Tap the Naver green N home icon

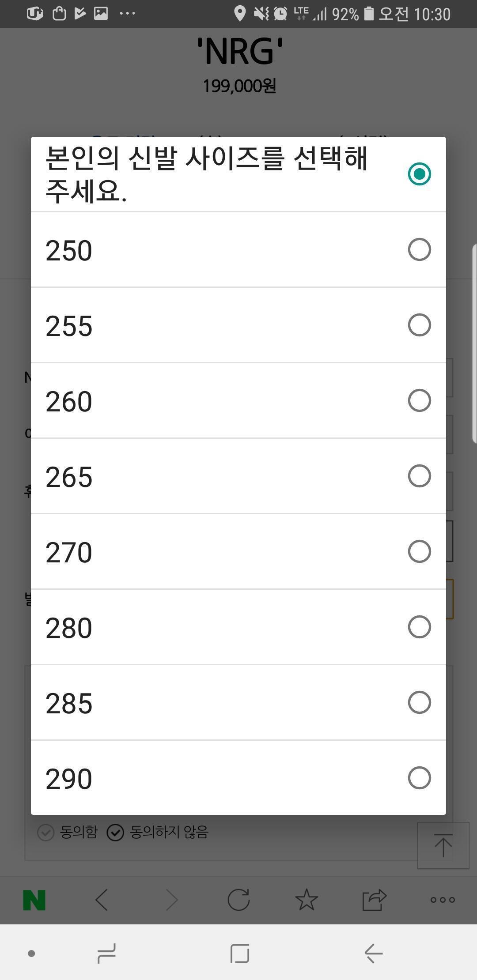tap(34, 900)
